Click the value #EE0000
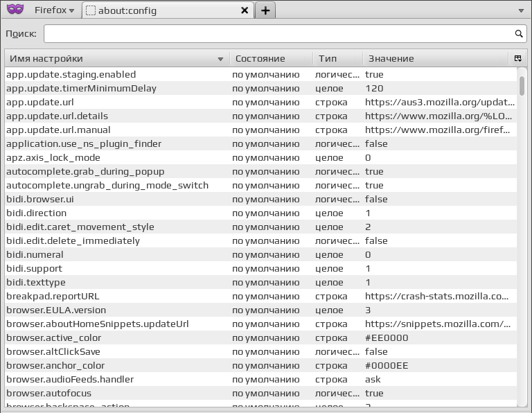 [387, 338]
